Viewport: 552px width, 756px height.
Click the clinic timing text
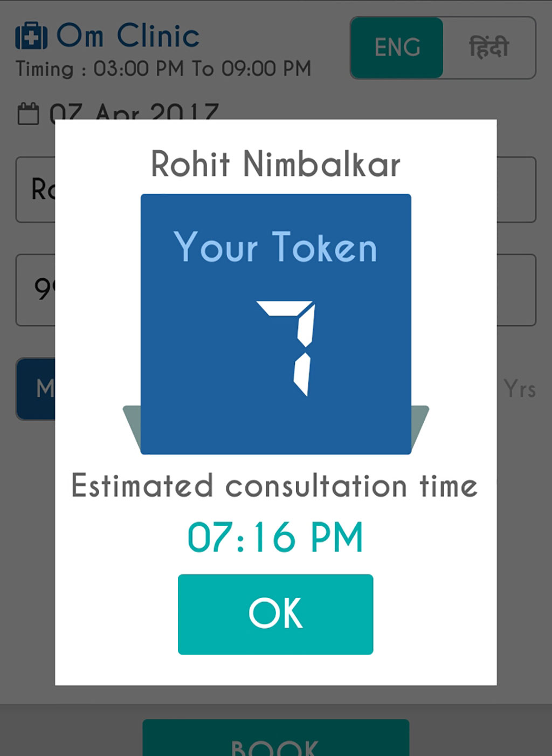point(163,69)
